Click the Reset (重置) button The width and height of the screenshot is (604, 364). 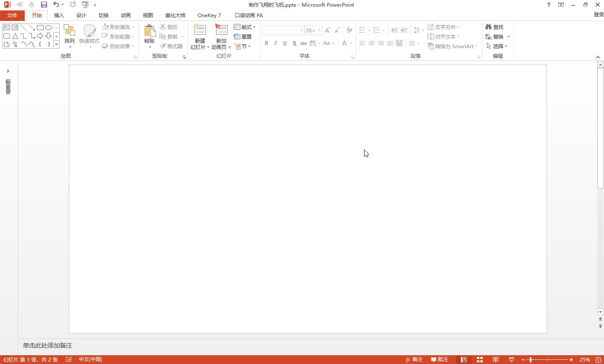coord(243,36)
